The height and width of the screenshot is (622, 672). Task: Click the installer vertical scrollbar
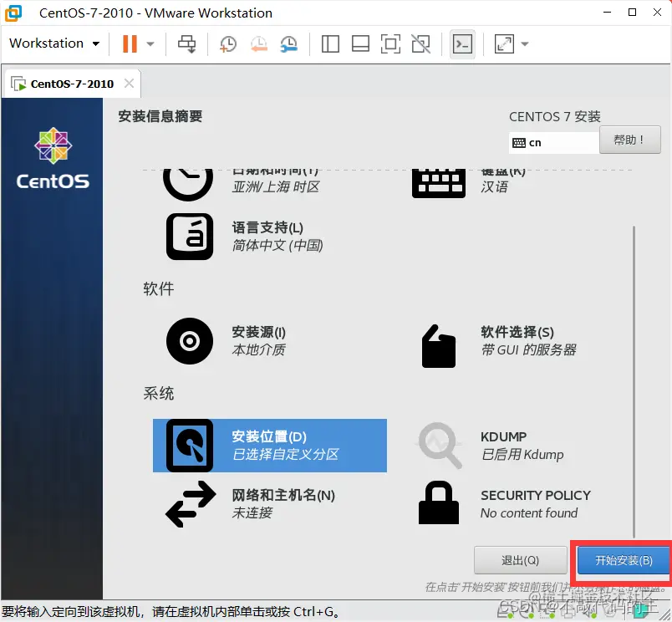pos(634,381)
